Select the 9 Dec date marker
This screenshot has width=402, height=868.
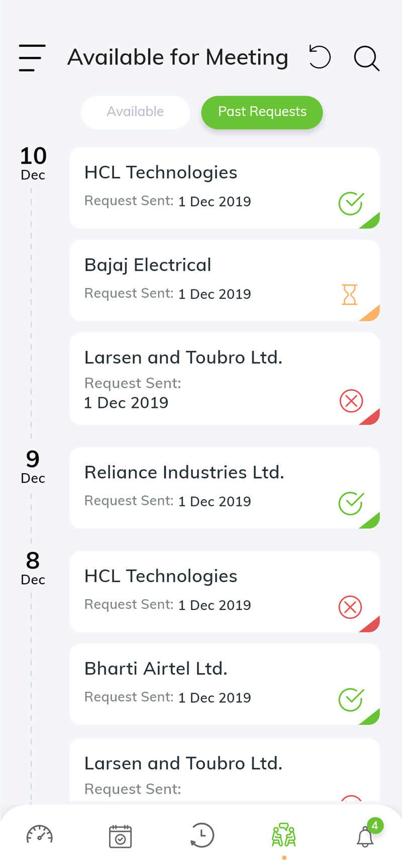[x=33, y=467]
